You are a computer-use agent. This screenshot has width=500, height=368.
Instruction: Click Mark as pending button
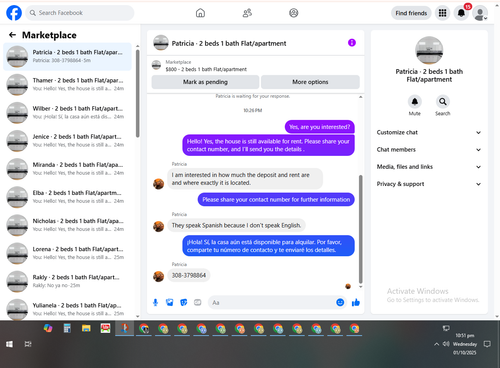(205, 82)
